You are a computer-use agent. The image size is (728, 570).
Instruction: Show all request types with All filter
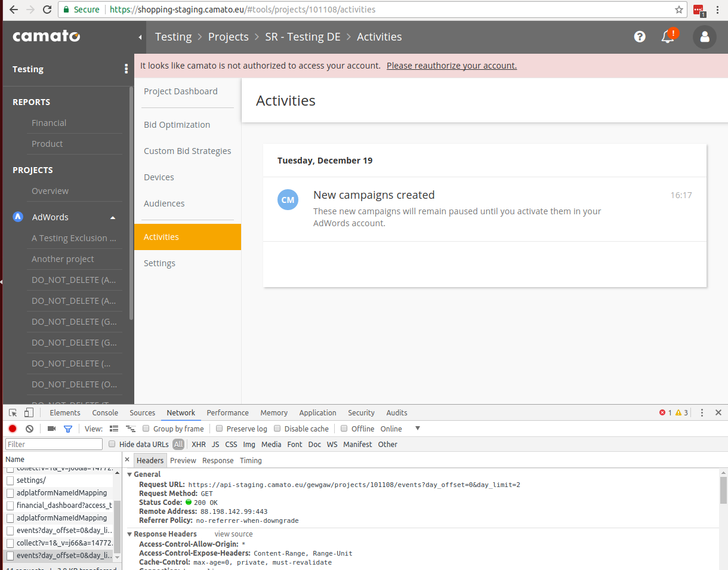[x=178, y=444]
